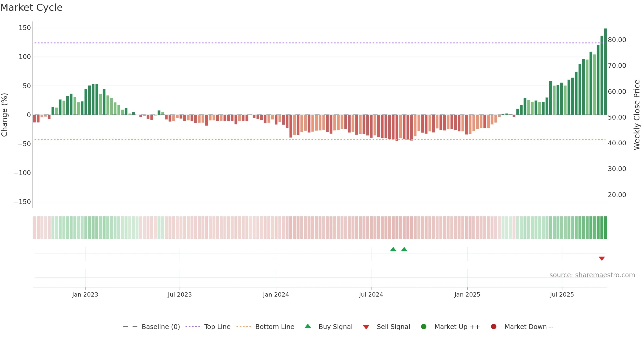The image size is (644, 362).
Task: Click the purple dotted Top Line legend sample
Action: 193,327
